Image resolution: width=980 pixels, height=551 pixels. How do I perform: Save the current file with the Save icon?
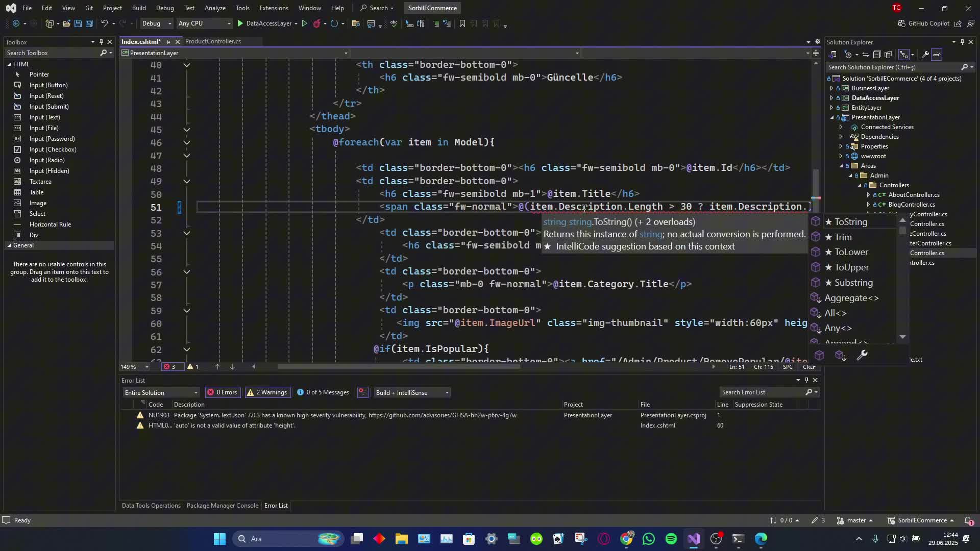pyautogui.click(x=78, y=23)
